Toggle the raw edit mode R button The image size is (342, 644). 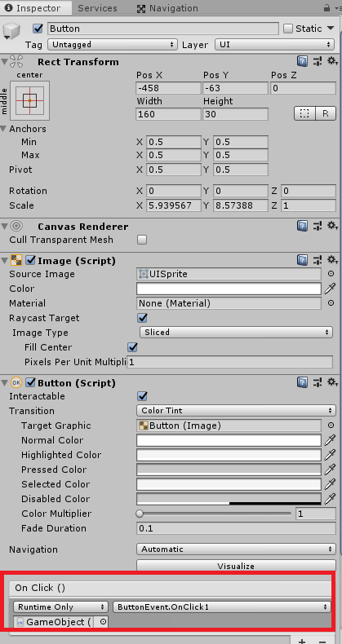326,113
